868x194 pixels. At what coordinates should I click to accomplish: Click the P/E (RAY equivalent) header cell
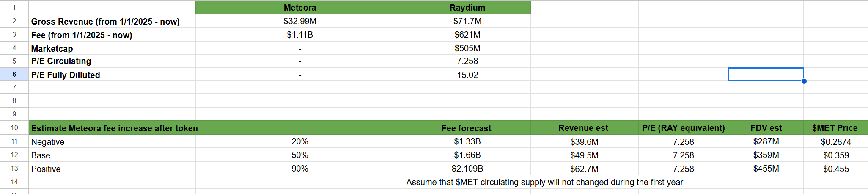[x=683, y=128]
